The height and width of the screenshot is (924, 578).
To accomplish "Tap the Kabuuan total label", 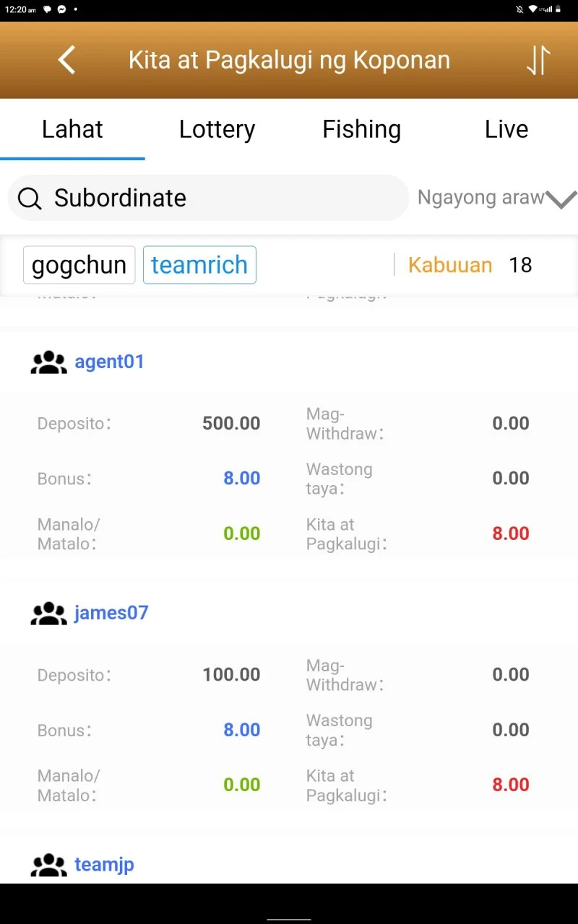I will 450,265.
